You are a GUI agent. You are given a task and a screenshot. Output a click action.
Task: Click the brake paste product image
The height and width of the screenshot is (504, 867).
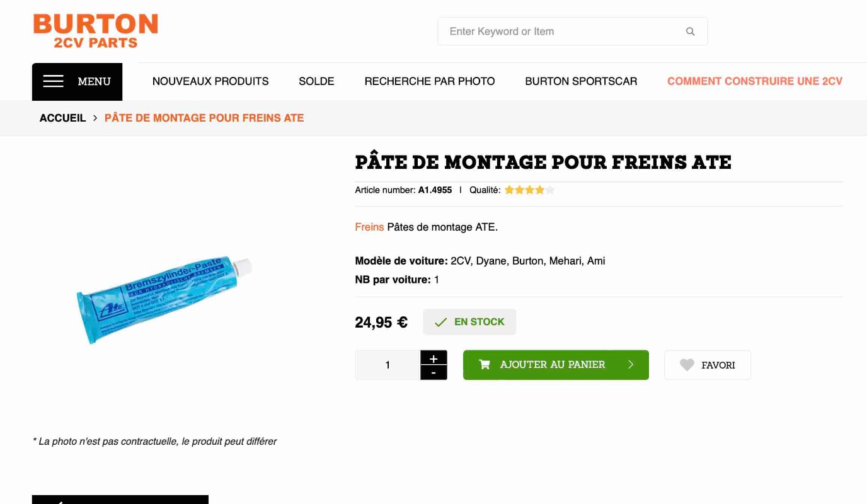coord(164,299)
